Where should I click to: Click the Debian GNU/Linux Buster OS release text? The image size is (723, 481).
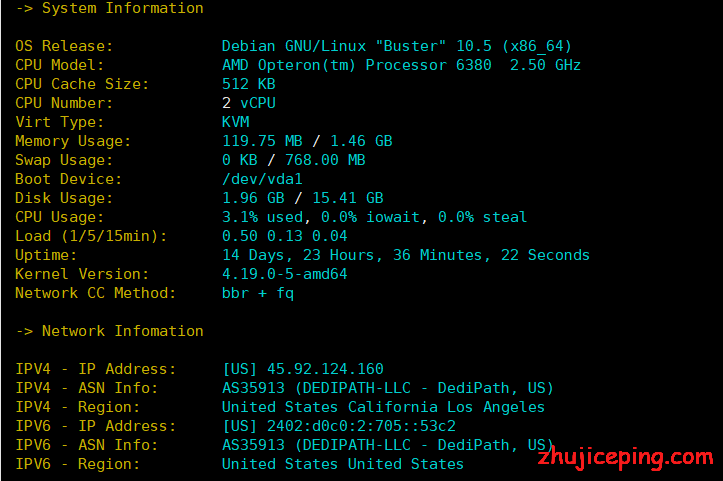[x=397, y=46]
